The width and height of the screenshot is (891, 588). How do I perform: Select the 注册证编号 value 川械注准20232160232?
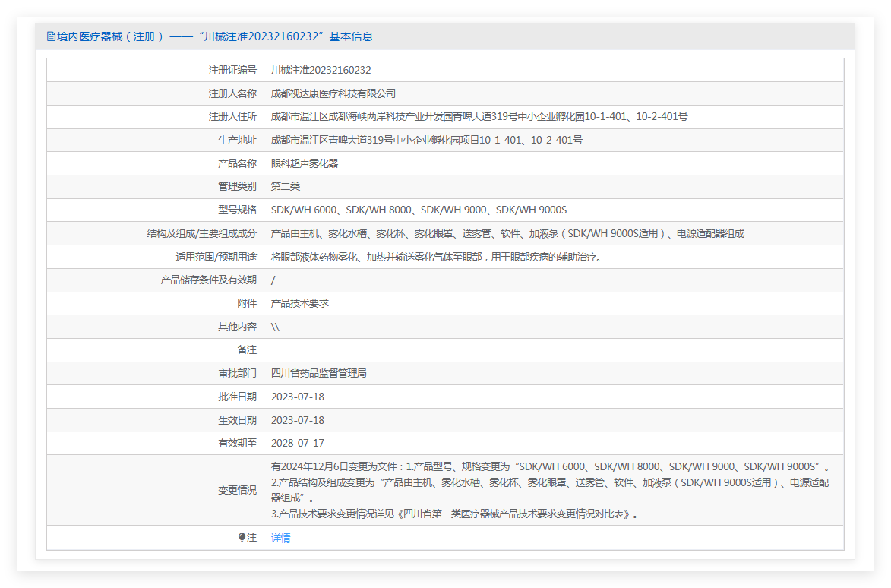321,70
